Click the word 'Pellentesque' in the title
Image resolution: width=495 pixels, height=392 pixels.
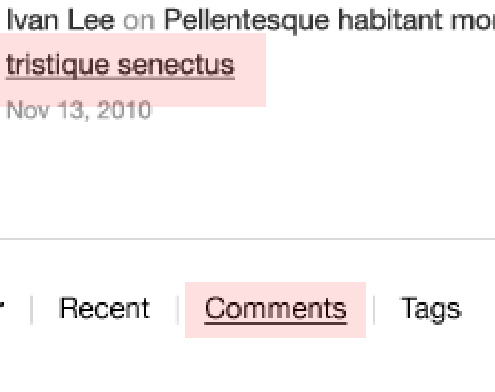[x=247, y=21]
